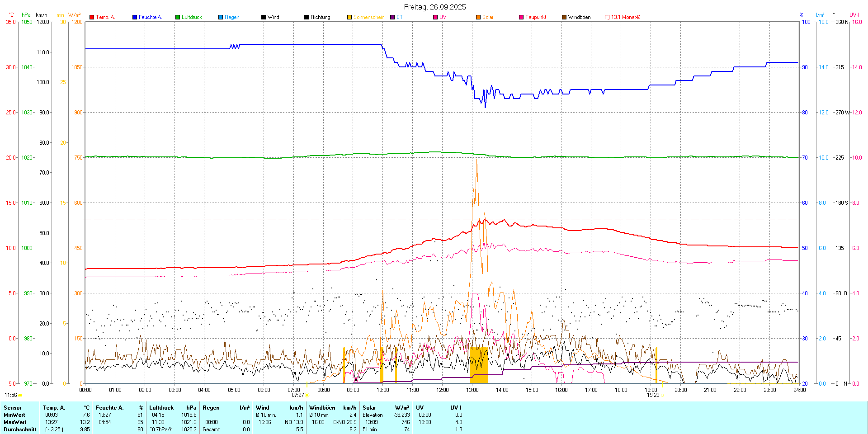Image resolution: width=868 pixels, height=434 pixels.
Task: Click the light-blue Regen legend square
Action: point(221,17)
